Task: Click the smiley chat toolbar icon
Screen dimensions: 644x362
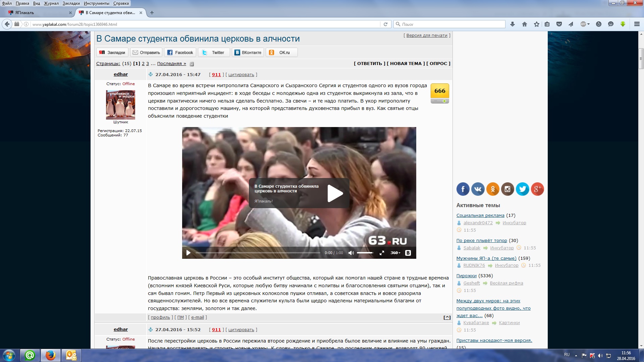Action: (x=611, y=24)
